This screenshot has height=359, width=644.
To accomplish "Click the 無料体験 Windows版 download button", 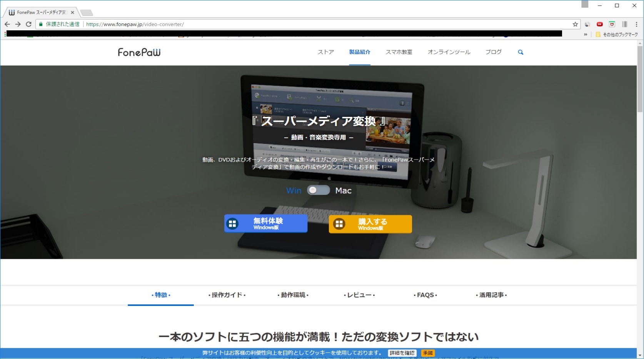I will click(266, 223).
